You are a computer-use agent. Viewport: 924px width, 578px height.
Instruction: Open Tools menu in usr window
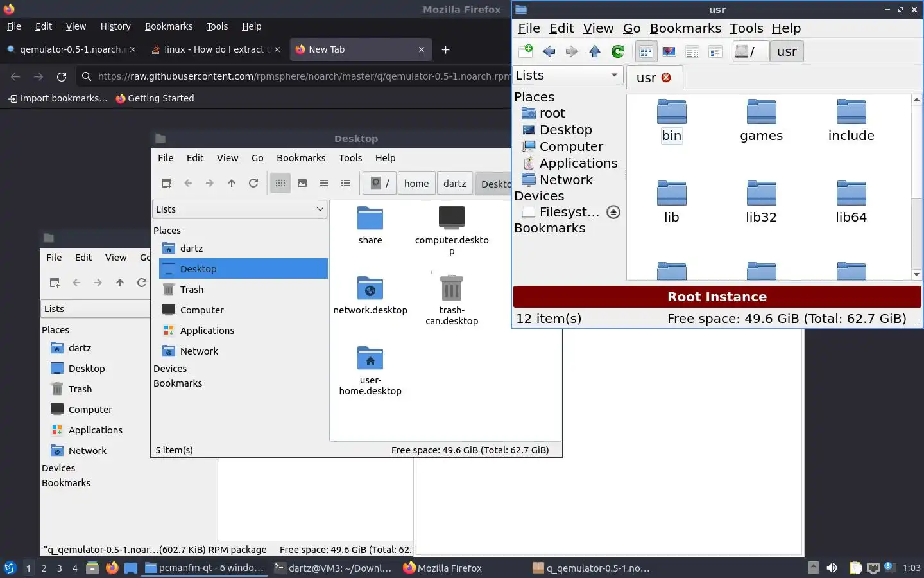pyautogui.click(x=746, y=28)
